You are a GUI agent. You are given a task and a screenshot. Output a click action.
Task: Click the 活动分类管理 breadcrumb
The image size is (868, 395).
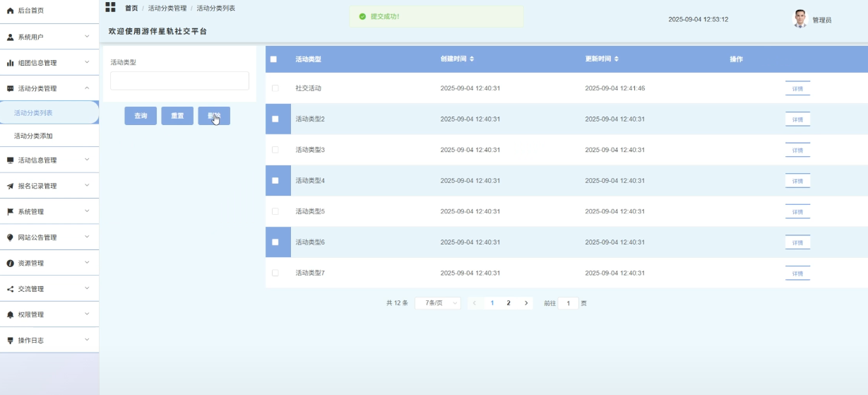(x=167, y=8)
